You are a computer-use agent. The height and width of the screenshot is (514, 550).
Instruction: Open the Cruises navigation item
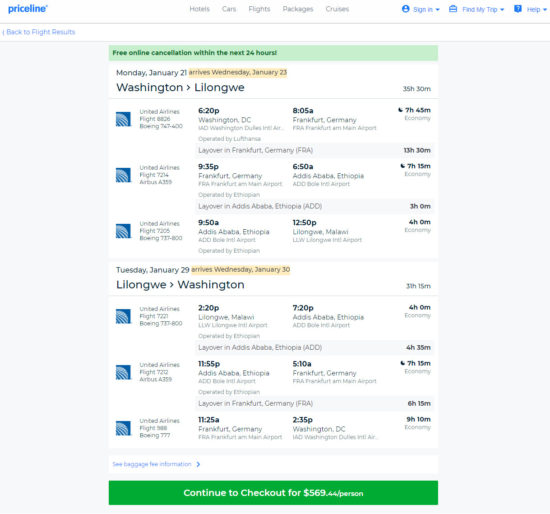(337, 9)
